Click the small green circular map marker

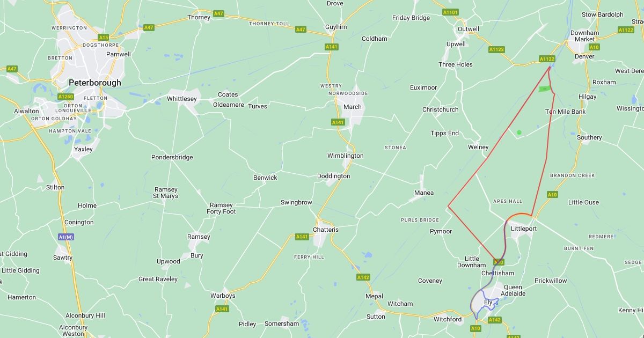tap(518, 132)
